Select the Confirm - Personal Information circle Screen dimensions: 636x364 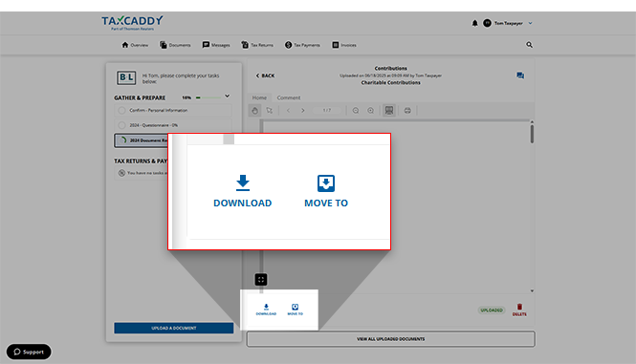click(121, 110)
